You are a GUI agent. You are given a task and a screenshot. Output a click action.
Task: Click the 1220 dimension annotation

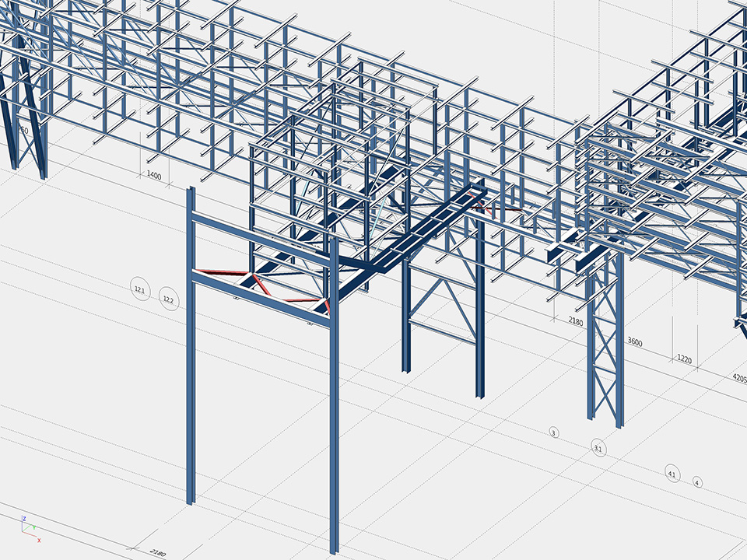(x=684, y=359)
